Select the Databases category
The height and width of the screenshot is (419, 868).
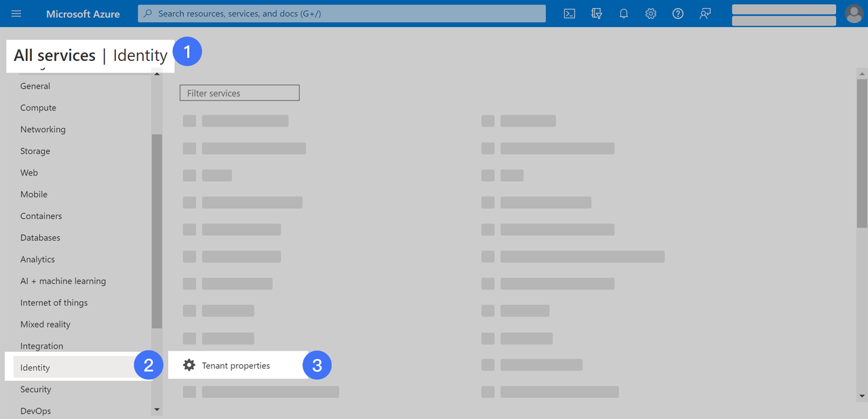[x=40, y=238]
